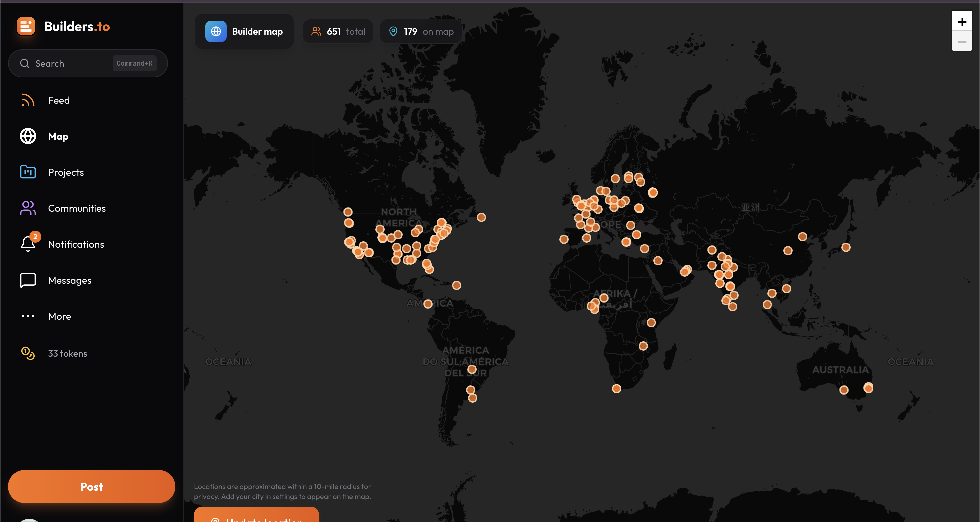Open Projects using the folder icon

pos(28,172)
